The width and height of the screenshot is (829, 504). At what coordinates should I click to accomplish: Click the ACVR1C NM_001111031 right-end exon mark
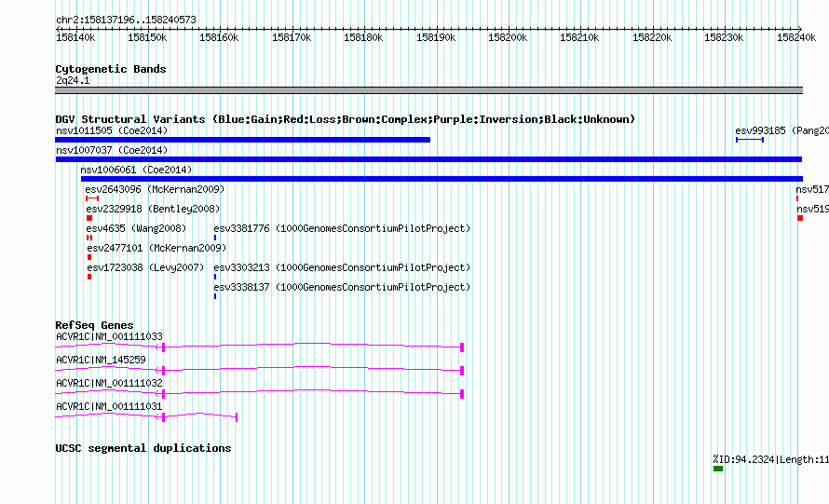point(237,417)
